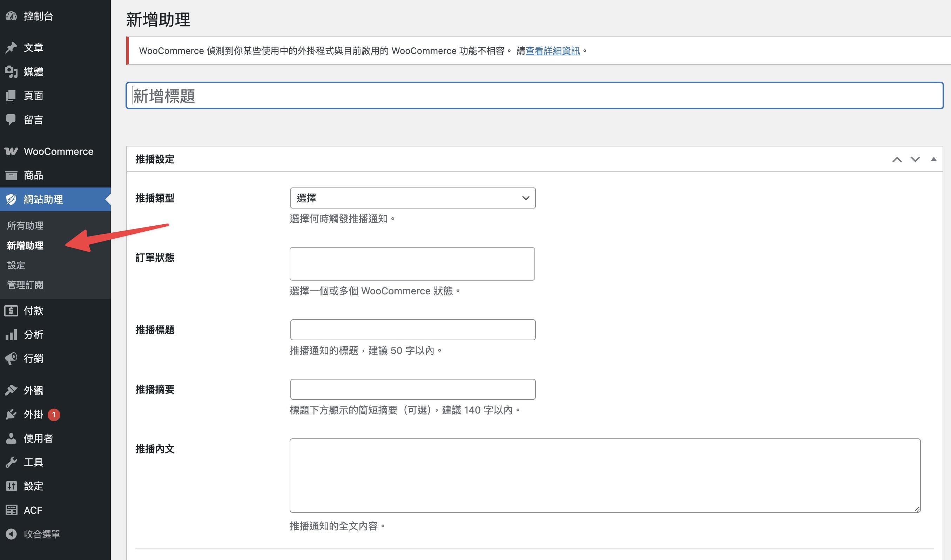Click the 媒體 media icon

pos(11,72)
